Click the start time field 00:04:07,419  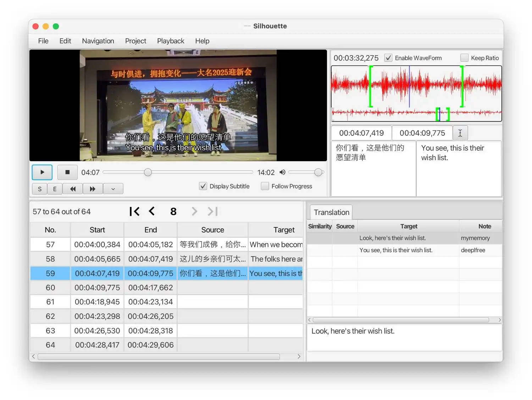click(361, 133)
